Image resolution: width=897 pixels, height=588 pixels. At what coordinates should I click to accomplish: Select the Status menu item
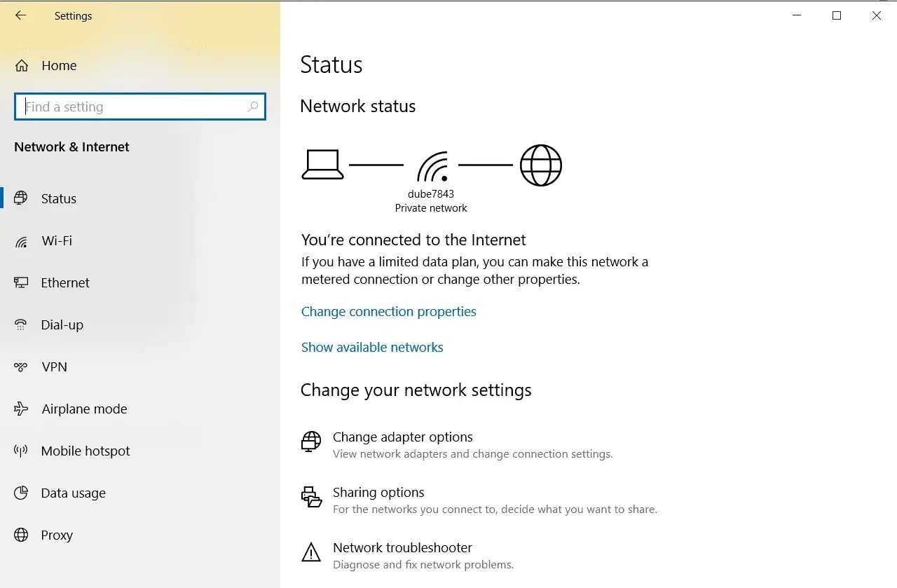59,199
